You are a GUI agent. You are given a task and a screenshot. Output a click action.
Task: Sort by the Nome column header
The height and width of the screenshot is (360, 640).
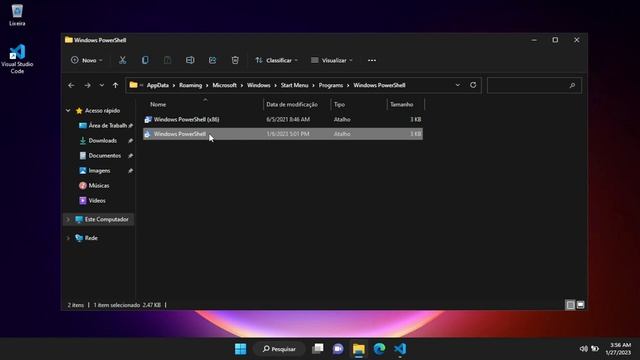coord(158,104)
